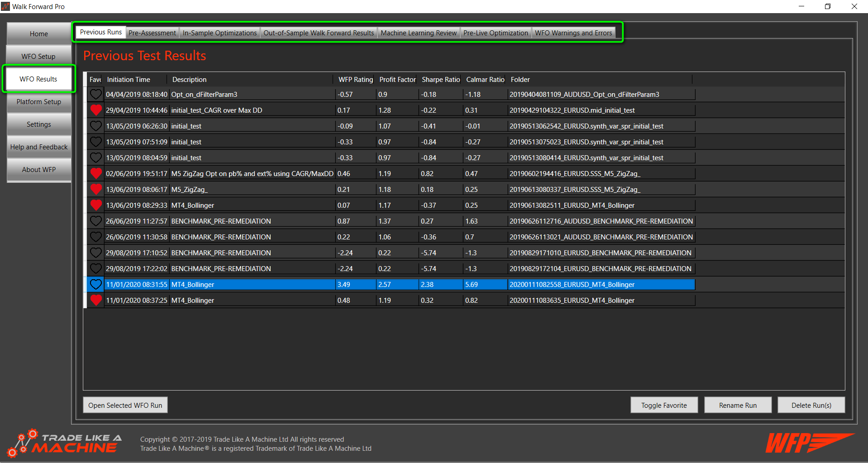Image resolution: width=868 pixels, height=463 pixels.
Task: Click red heart on 13/06/2019 08:06:17 M5_ZigZag_ row
Action: (95, 190)
